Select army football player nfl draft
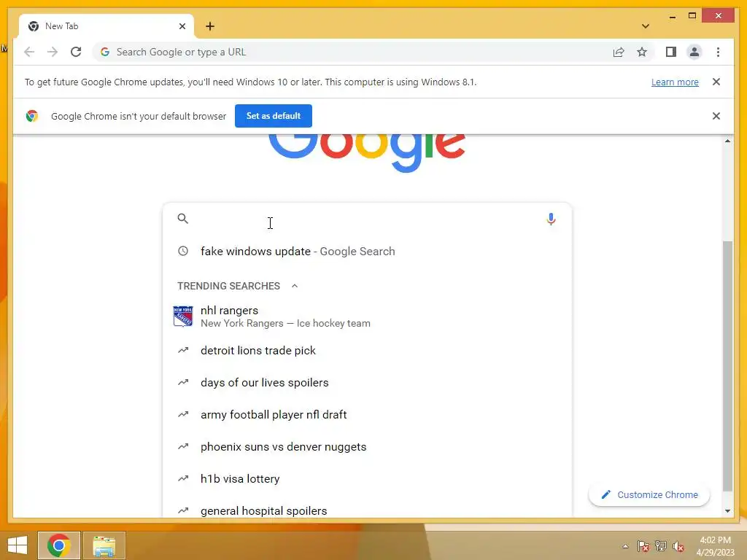The width and height of the screenshot is (747, 560). point(367,414)
